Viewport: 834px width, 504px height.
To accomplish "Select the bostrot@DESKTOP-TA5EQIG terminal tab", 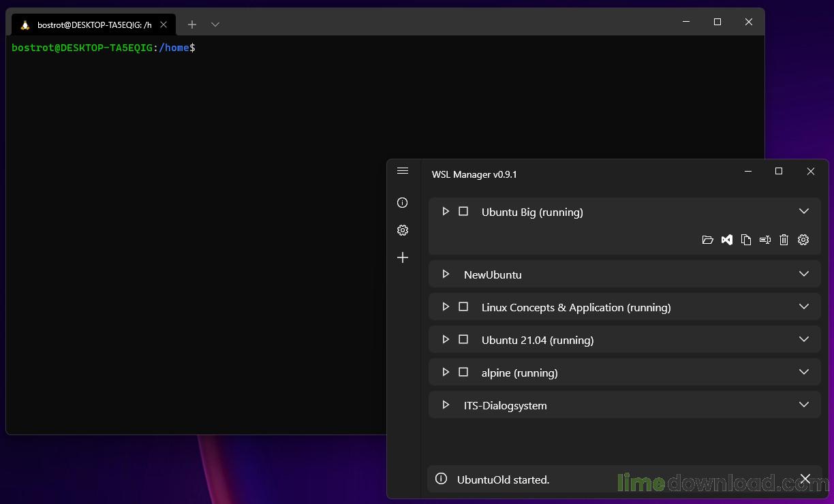I will pyautogui.click(x=94, y=25).
